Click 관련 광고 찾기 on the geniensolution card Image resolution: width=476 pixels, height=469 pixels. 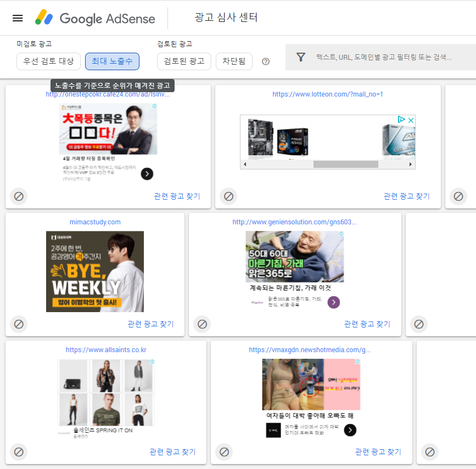pyautogui.click(x=367, y=324)
